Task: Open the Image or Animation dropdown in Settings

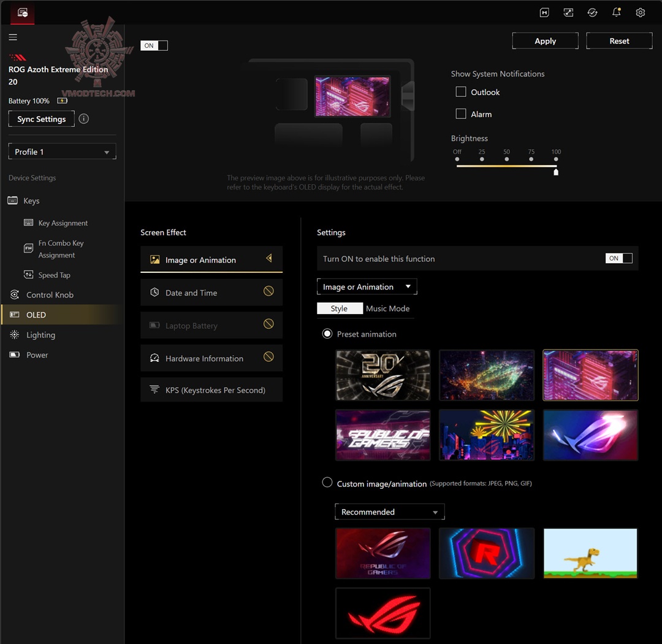Action: coord(367,286)
